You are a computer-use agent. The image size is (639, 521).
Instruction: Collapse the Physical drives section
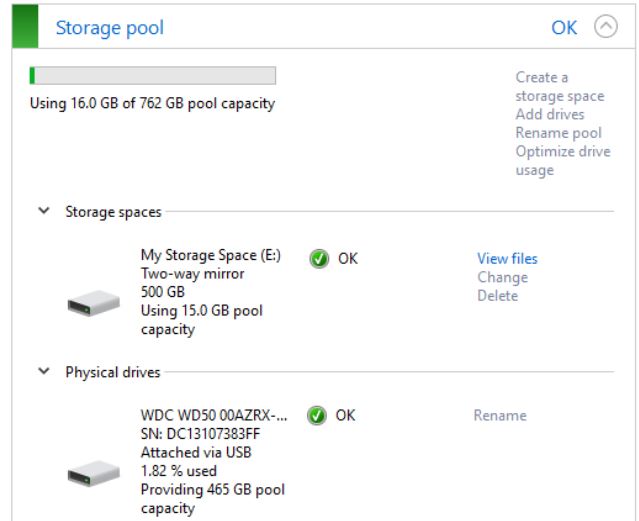44,371
